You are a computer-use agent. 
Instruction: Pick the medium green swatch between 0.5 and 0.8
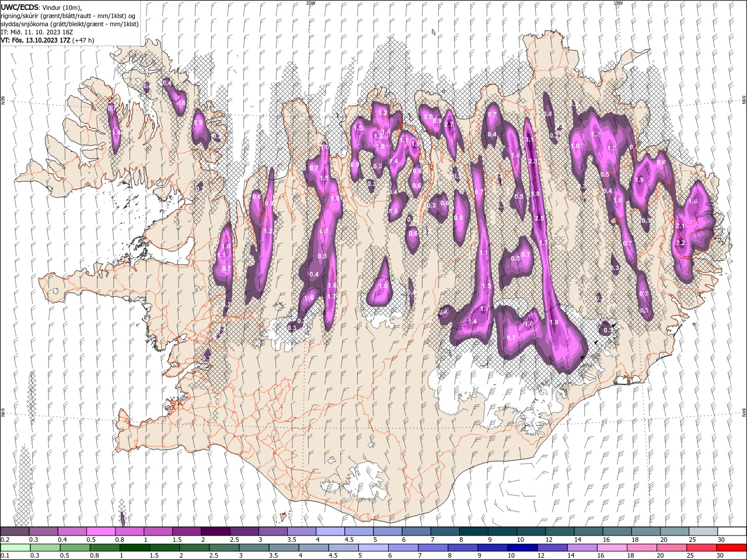[75, 548]
